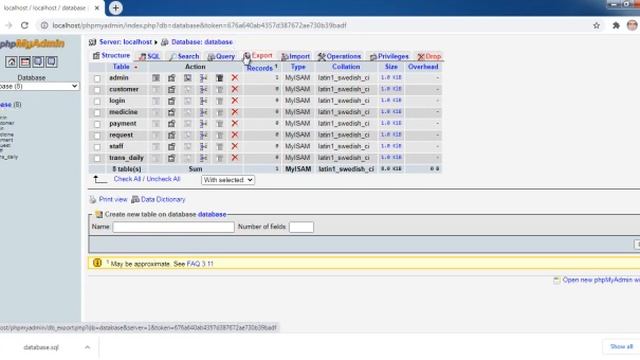
Task: Follow the FAQ 3.11 link
Action: pyautogui.click(x=200, y=264)
